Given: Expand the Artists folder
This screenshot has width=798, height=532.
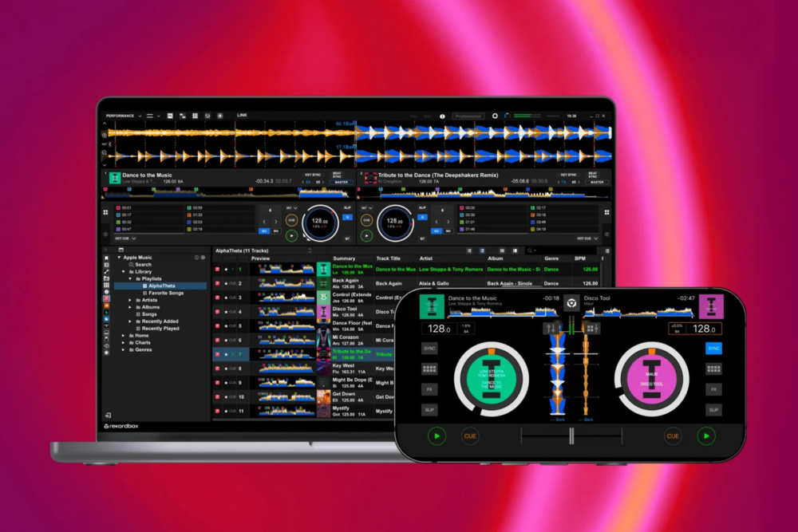Looking at the screenshot, I should click(x=130, y=300).
